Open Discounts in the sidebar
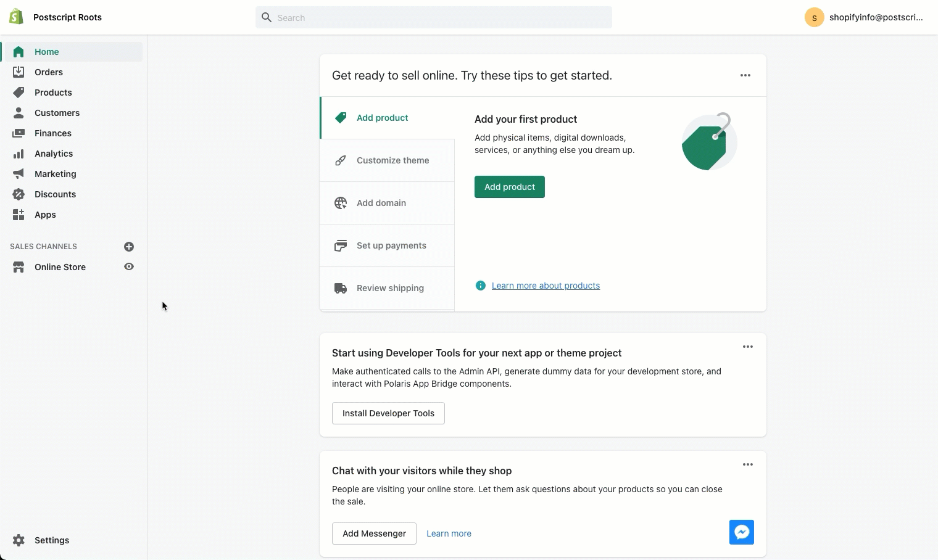This screenshot has height=560, width=938. point(73,194)
